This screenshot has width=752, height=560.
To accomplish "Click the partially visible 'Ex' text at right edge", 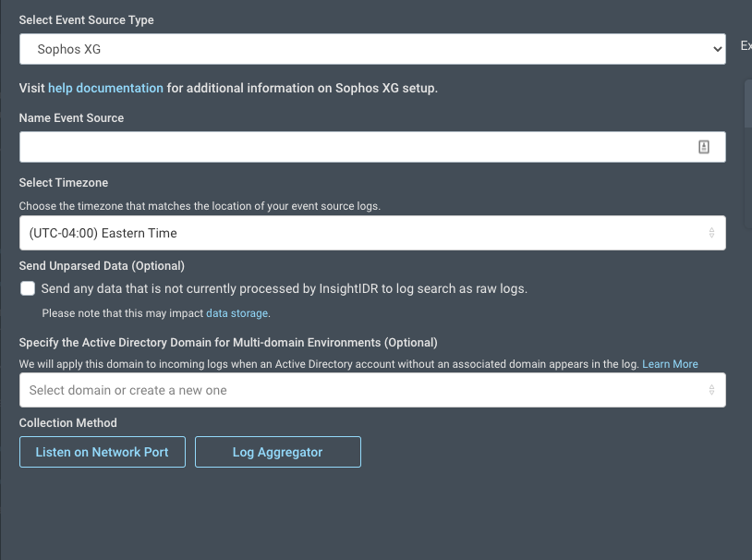I will coord(746,45).
